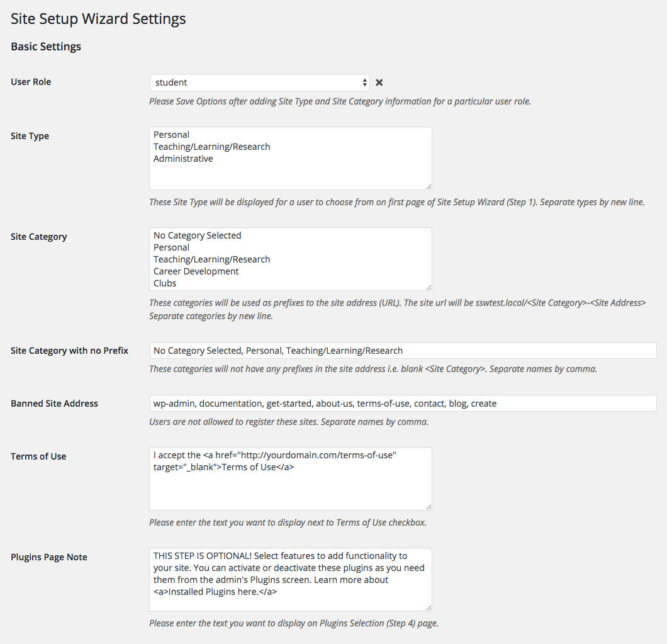Viewport: 667px width, 644px height.
Task: Click the X icon beside User Role
Action: (379, 82)
